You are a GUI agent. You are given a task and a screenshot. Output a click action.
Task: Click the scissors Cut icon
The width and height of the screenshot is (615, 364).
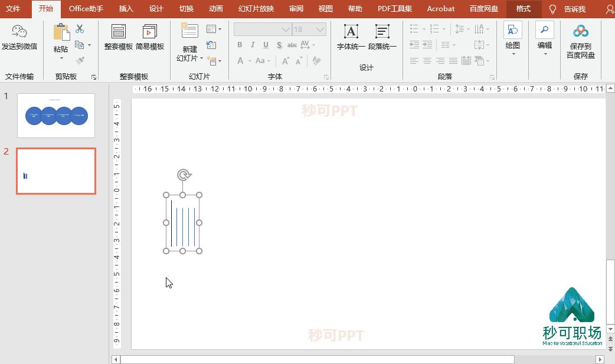point(80,29)
